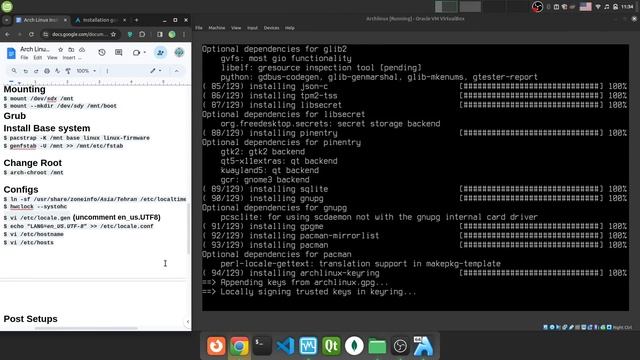Viewport: 640px width, 360px height.
Task: Open the Docs version history
Action: [102, 53]
